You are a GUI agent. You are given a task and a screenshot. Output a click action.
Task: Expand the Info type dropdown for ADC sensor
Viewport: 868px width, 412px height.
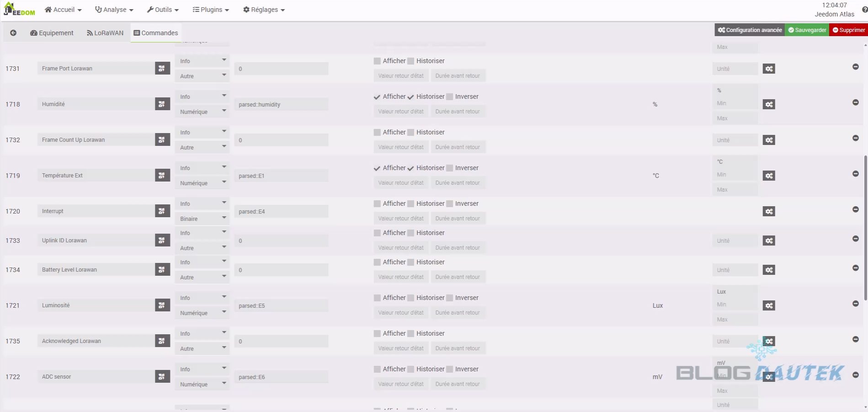[202, 369]
